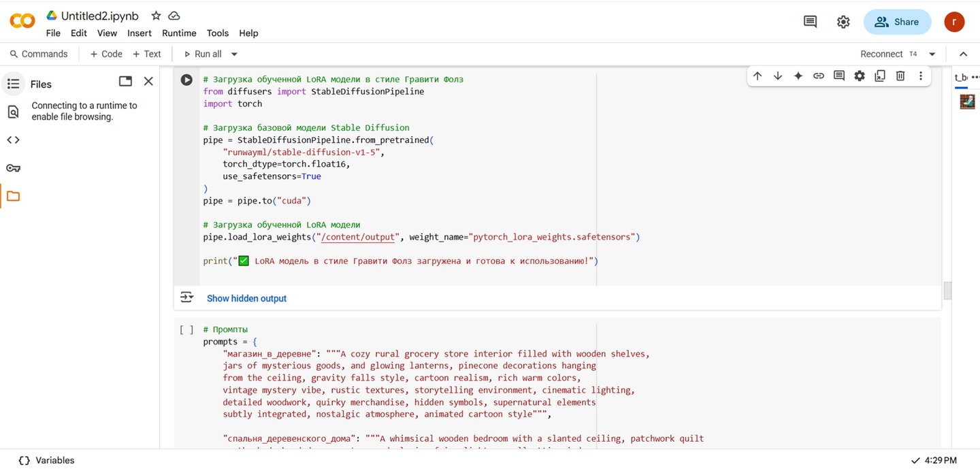Toggle the output visibility icon beside hidden output
Image resolution: width=980 pixels, height=471 pixels.
186,297
